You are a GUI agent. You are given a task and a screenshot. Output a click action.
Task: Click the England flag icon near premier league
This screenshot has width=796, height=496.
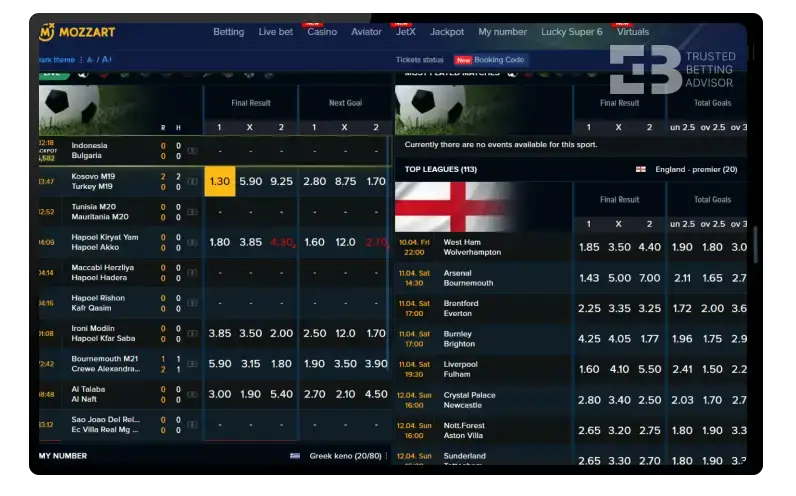point(641,170)
